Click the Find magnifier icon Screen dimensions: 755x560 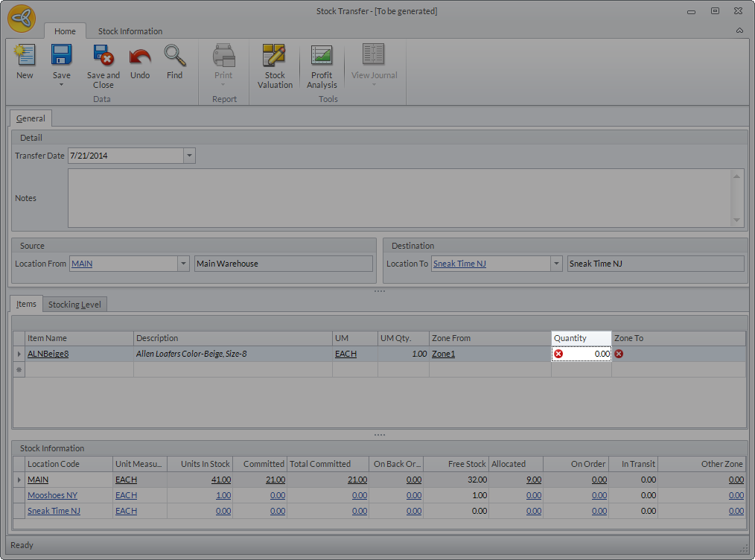(x=174, y=57)
